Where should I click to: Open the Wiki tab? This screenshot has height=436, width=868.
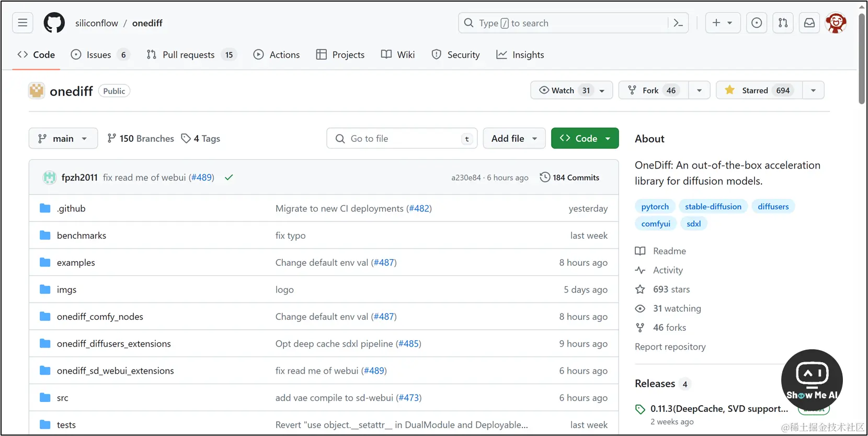coord(398,54)
